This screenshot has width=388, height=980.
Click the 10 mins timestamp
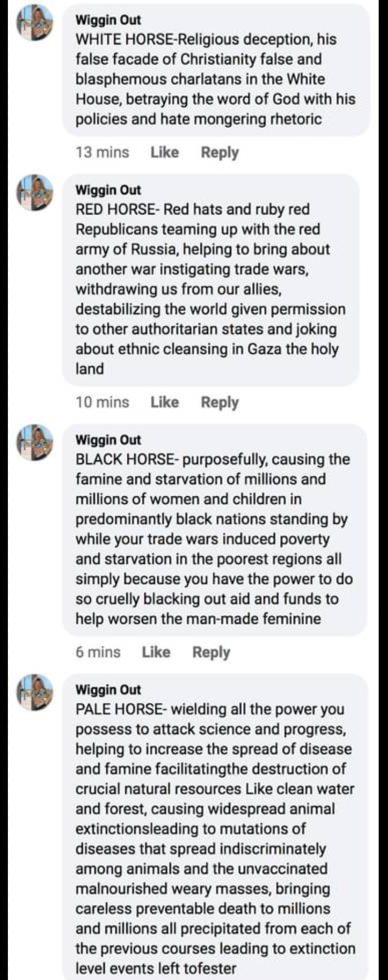(x=102, y=402)
